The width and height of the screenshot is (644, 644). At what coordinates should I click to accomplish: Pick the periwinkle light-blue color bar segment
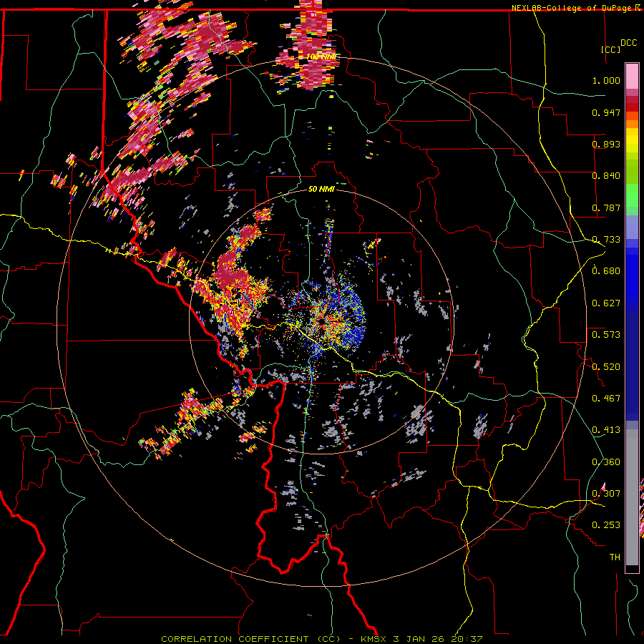pos(632,227)
